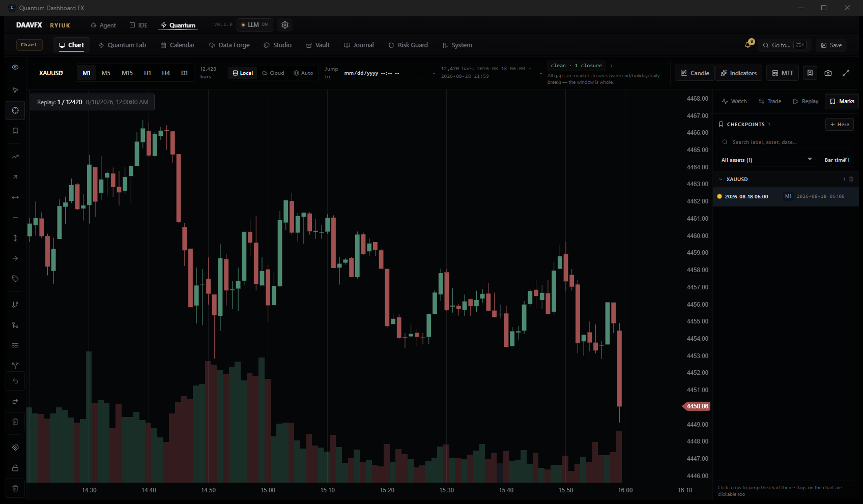This screenshot has height=504, width=863.
Task: Open the All assets filter dropdown
Action: tap(767, 160)
